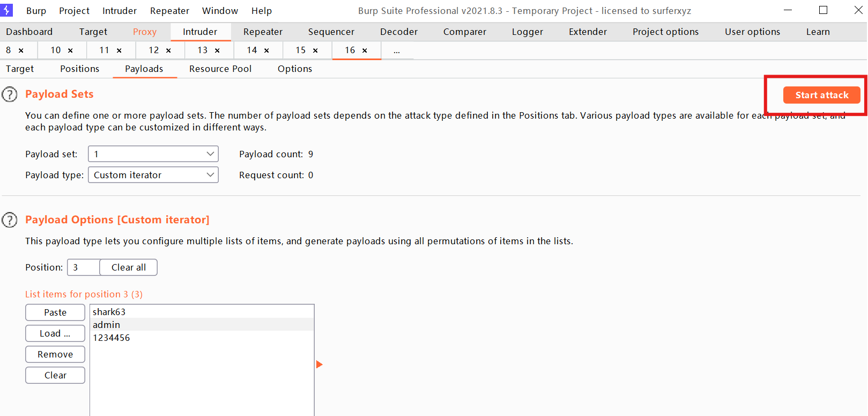The image size is (868, 416).
Task: Click the Clear all button
Action: tap(129, 267)
